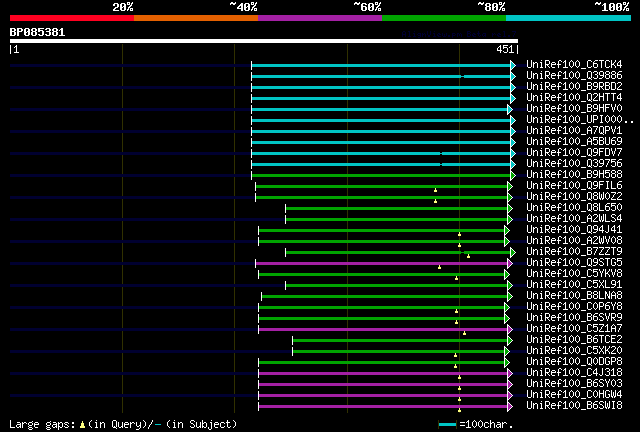Select the UniRef100_B6SY03 label
This screenshot has width=640, height=432.
click(574, 384)
